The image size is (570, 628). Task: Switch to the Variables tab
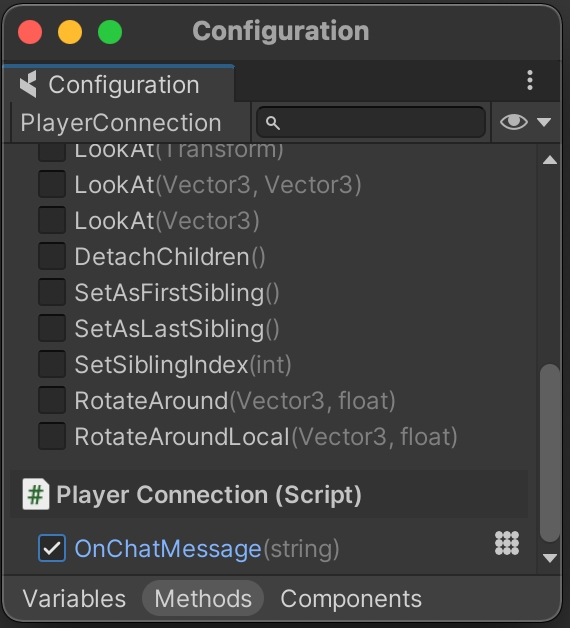75,599
